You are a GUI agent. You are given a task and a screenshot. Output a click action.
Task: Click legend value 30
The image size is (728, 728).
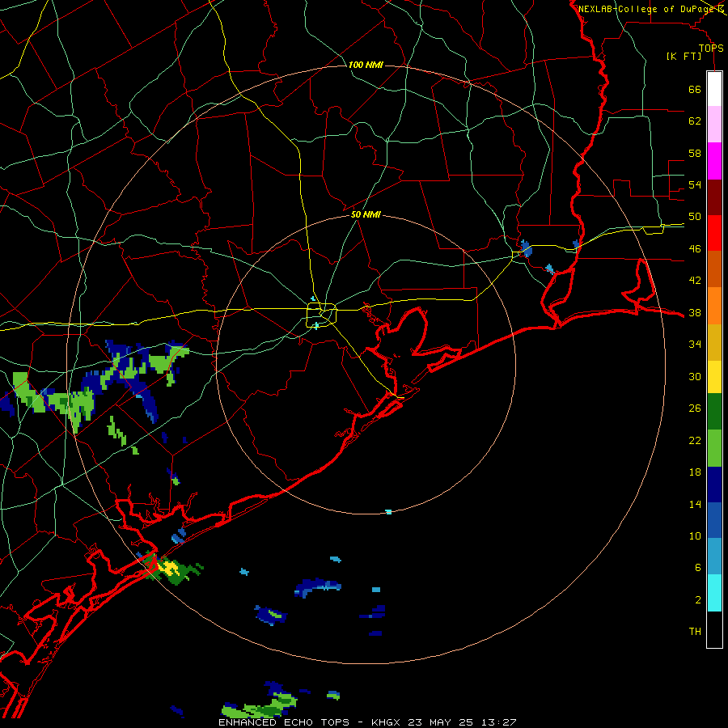[x=695, y=376]
